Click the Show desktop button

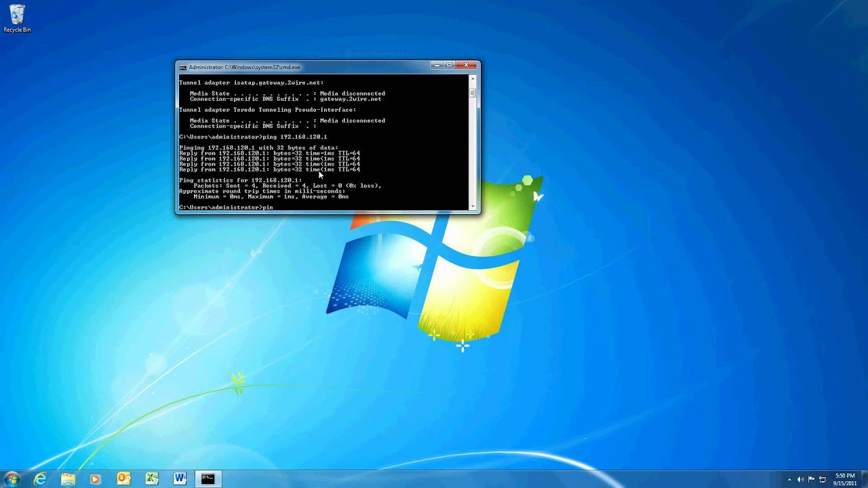click(x=864, y=479)
